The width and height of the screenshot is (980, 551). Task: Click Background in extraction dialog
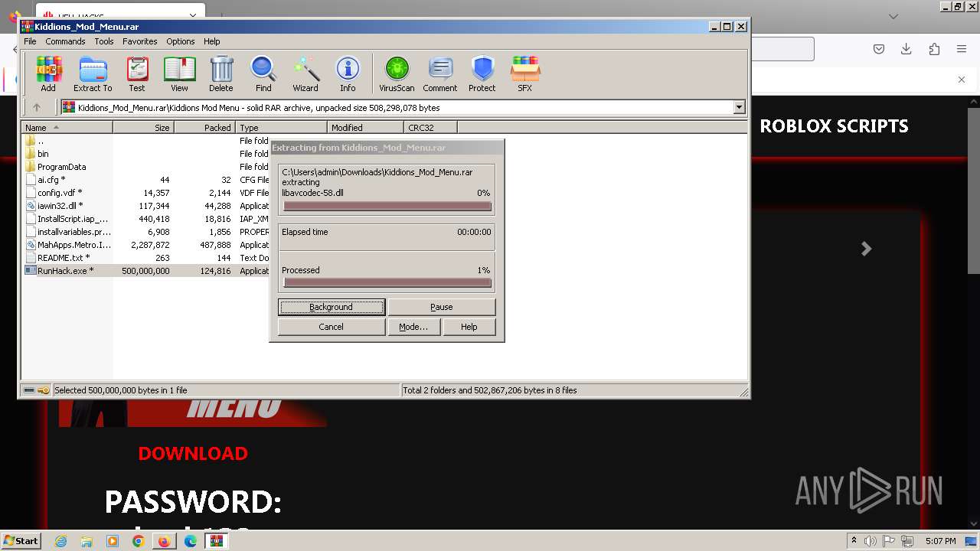tap(332, 307)
